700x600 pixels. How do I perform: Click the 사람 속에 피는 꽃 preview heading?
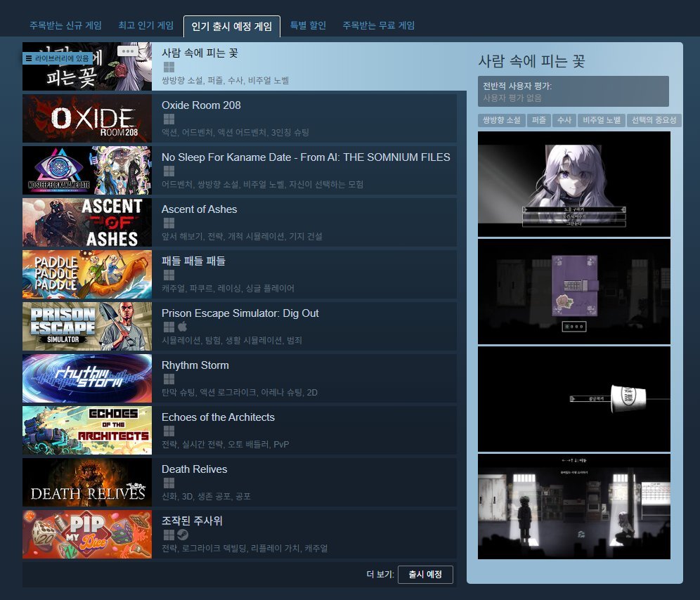tap(531, 61)
